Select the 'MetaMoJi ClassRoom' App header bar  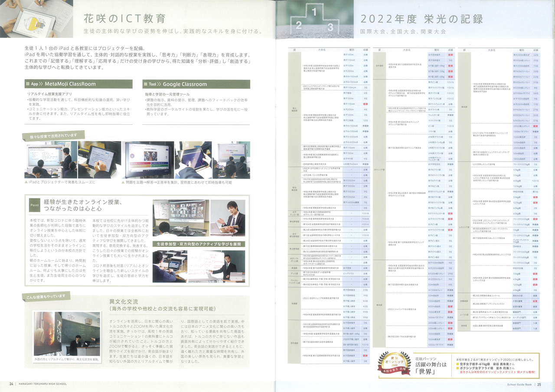79,84
